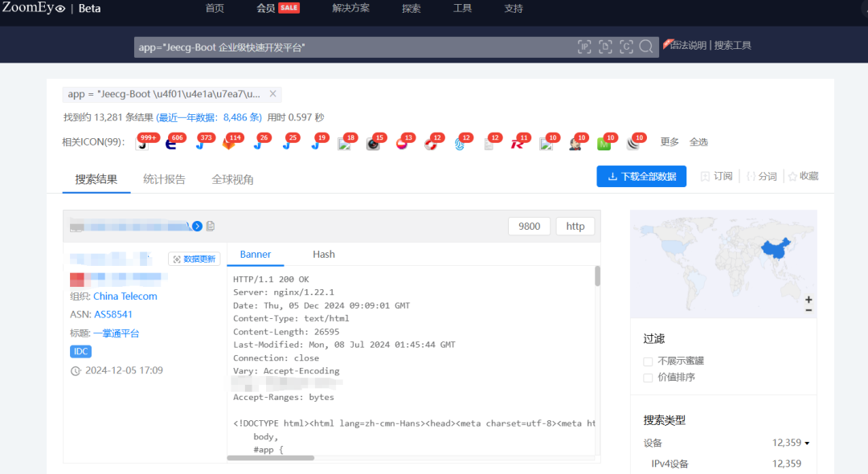Click the 9800 port button
Viewport: 868px width, 474px height.
(x=529, y=227)
